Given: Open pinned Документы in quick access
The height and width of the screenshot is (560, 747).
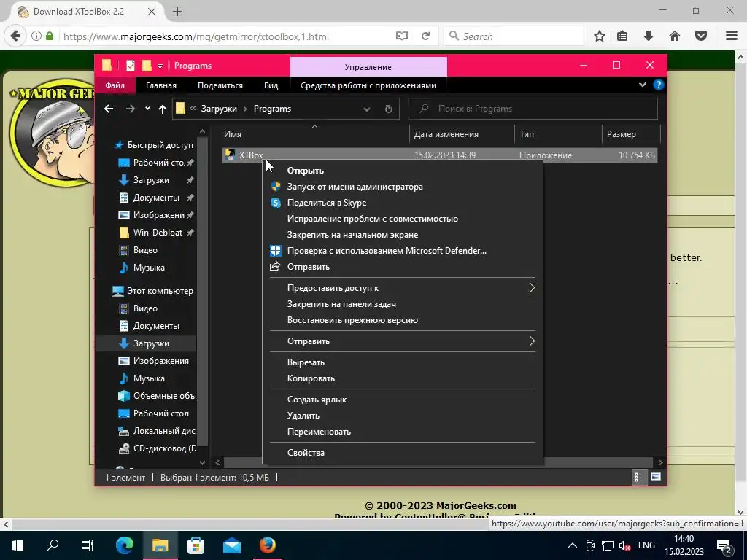Looking at the screenshot, I should click(x=157, y=198).
